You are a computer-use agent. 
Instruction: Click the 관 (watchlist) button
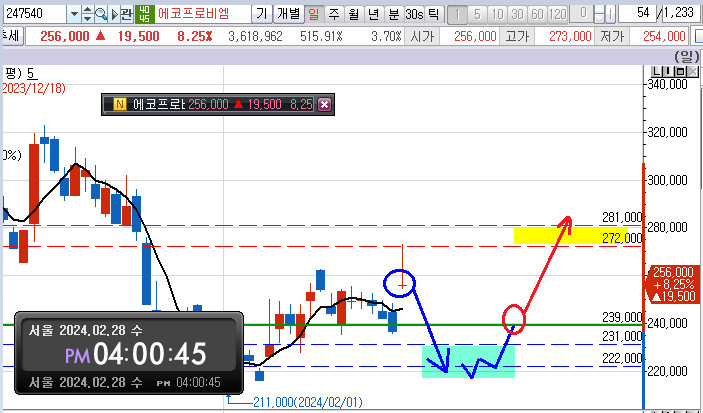tap(127, 14)
